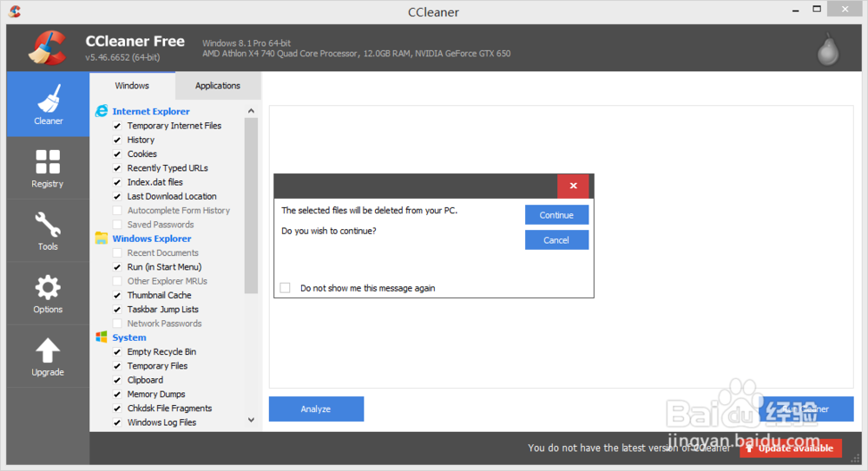The image size is (868, 471).
Task: Toggle Thumbnail Cache checkbox
Action: click(117, 295)
